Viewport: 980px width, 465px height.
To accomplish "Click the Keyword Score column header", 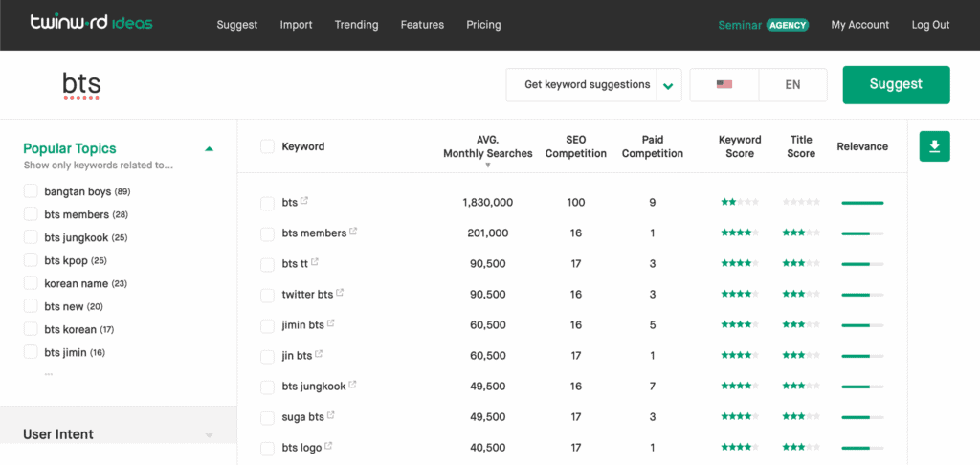I will coord(740,146).
